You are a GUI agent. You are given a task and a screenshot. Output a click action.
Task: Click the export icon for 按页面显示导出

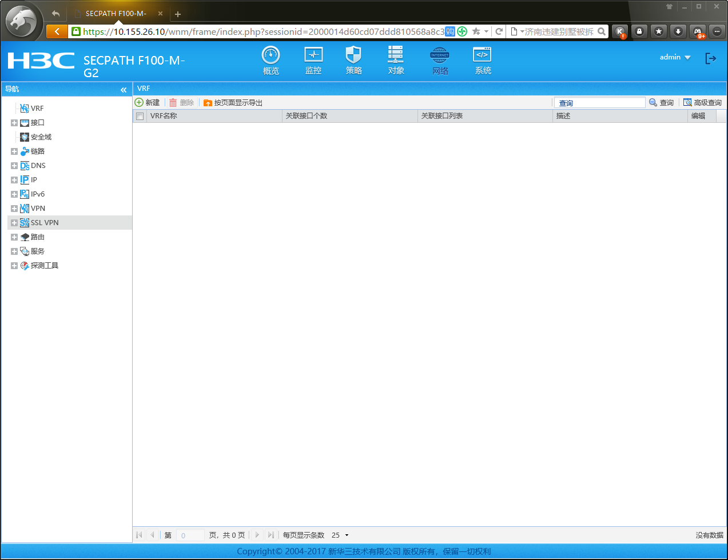(x=208, y=103)
